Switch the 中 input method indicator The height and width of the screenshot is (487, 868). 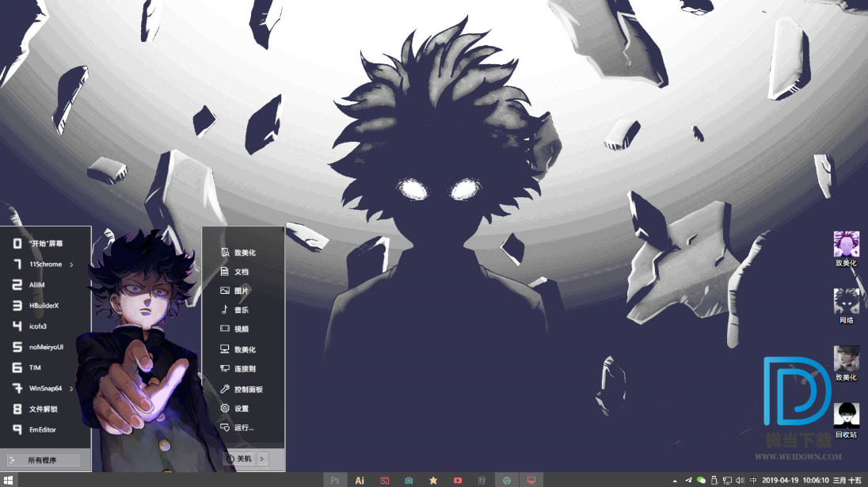tap(753, 481)
